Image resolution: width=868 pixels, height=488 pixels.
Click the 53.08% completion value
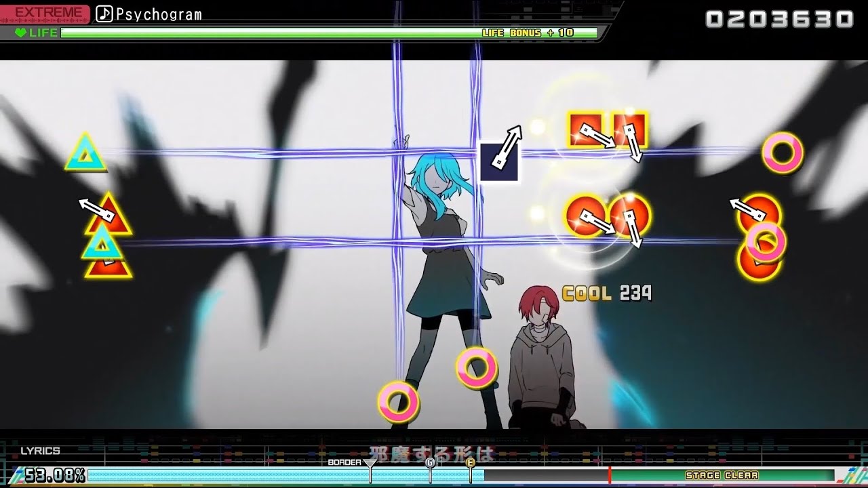pos(55,475)
